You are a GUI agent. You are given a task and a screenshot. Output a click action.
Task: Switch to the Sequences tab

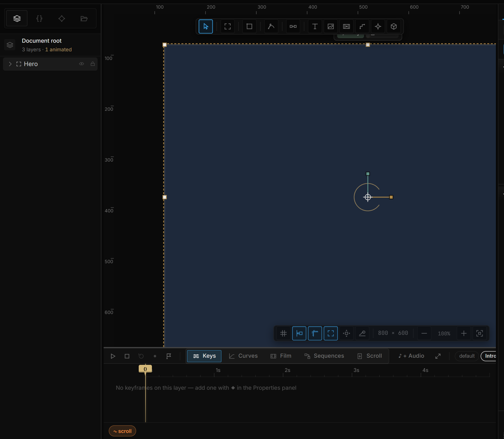324,356
